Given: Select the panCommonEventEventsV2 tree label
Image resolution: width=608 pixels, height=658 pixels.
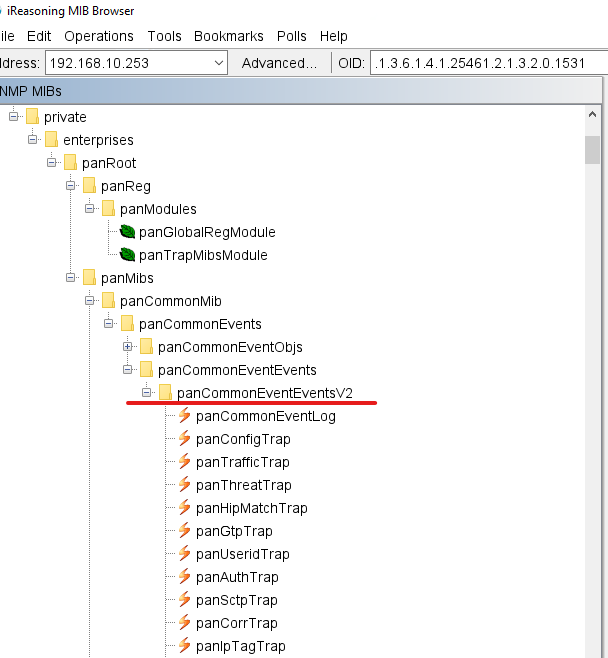Looking at the screenshot, I should (x=264, y=393).
